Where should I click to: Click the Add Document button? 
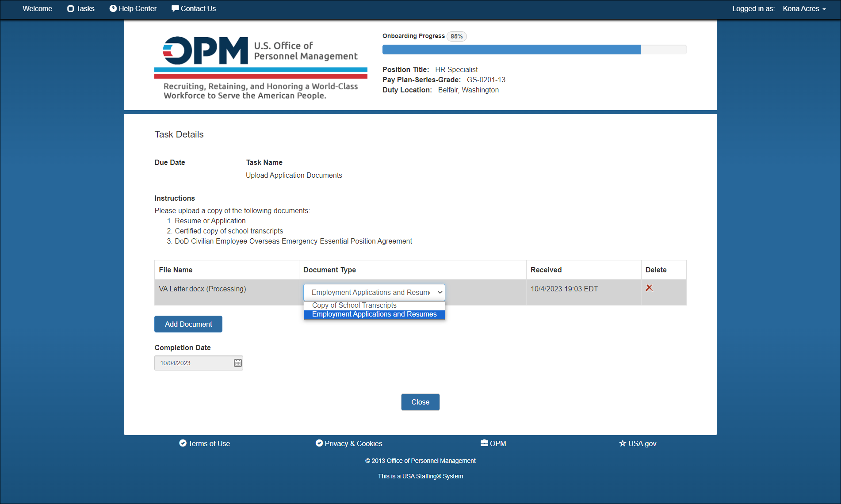188,324
